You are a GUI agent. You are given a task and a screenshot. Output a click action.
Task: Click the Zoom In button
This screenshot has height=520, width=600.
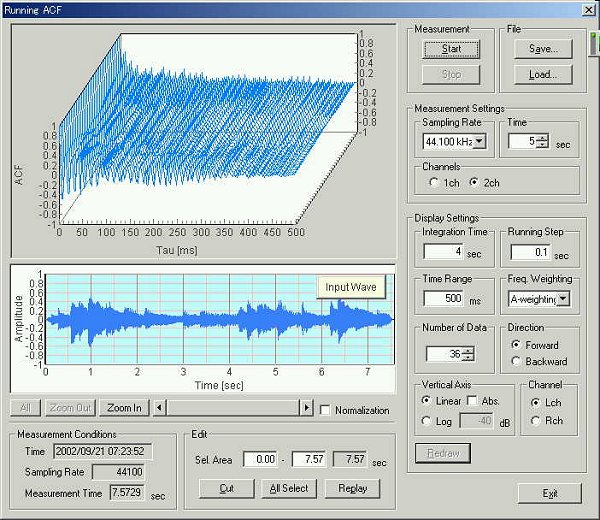pos(124,408)
